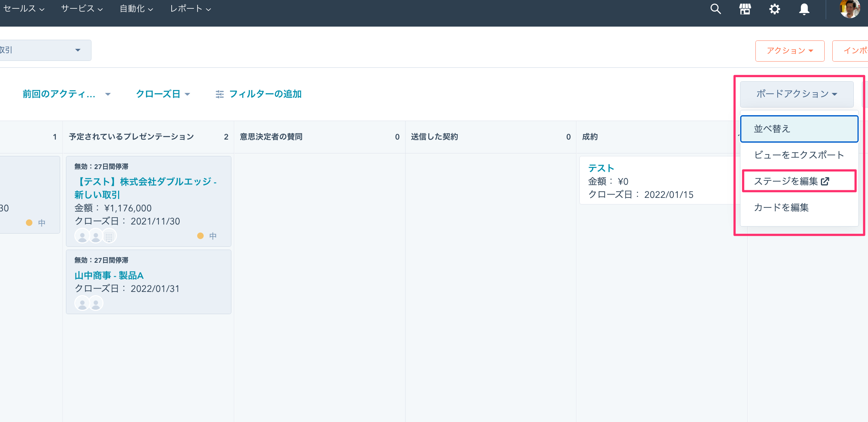Open the settings gear icon
The image size is (868, 422).
[775, 9]
